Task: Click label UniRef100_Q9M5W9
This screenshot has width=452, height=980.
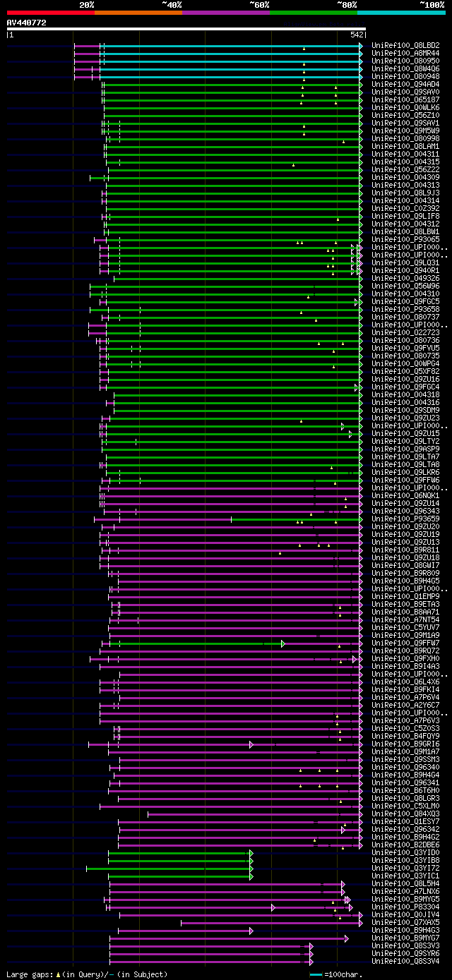Action: click(x=405, y=131)
